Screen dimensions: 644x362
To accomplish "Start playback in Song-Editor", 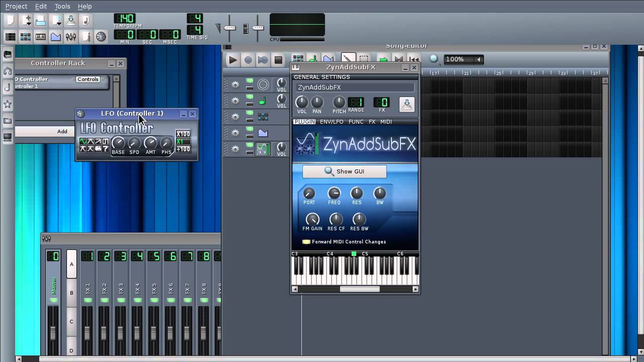I will (232, 60).
